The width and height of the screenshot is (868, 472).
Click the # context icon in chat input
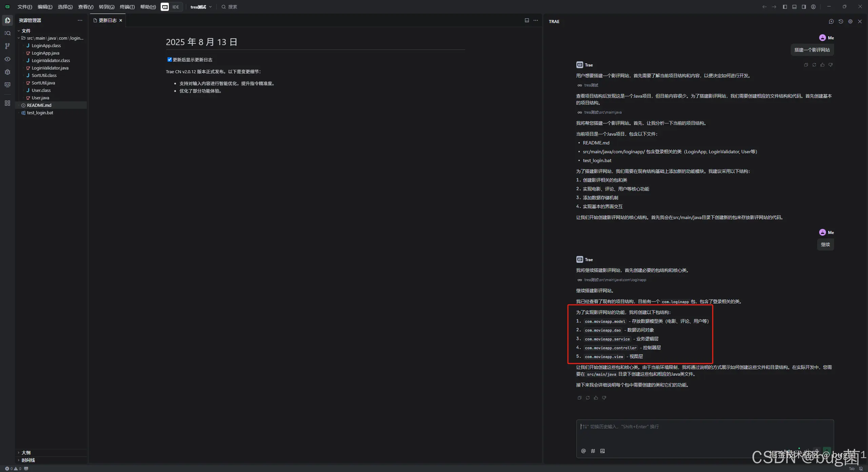(593, 451)
